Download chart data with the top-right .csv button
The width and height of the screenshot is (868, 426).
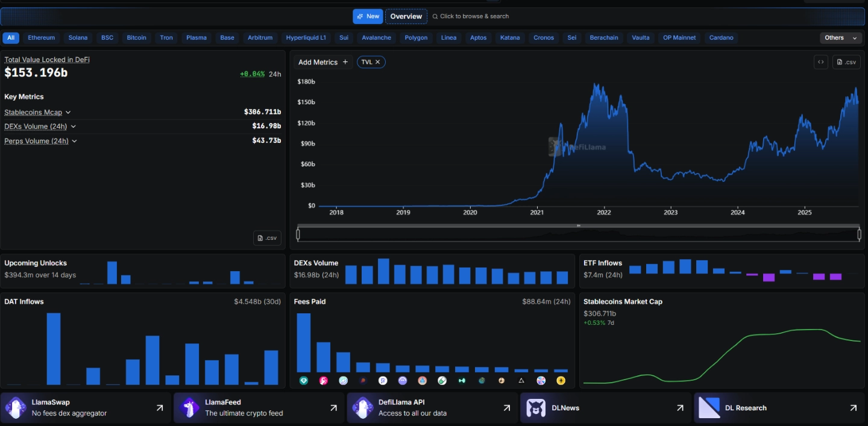coord(846,62)
